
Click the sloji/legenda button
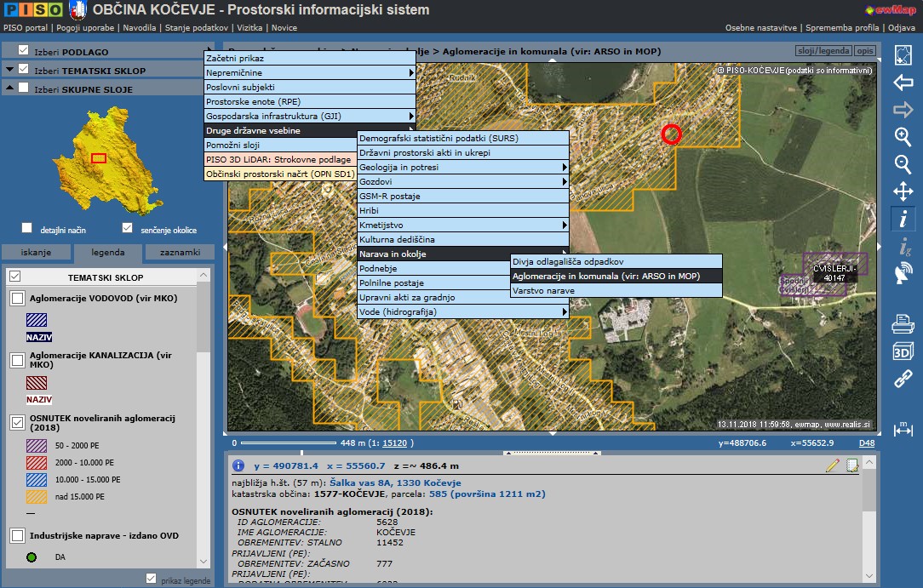point(822,51)
